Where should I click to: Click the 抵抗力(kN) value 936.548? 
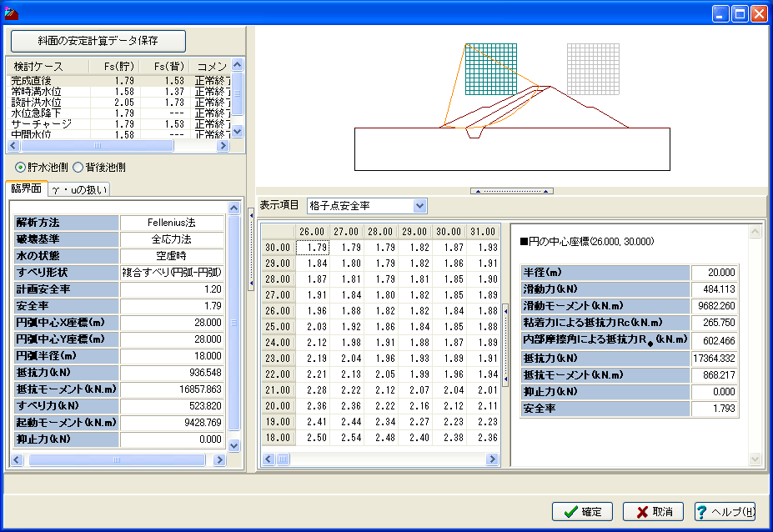172,373
